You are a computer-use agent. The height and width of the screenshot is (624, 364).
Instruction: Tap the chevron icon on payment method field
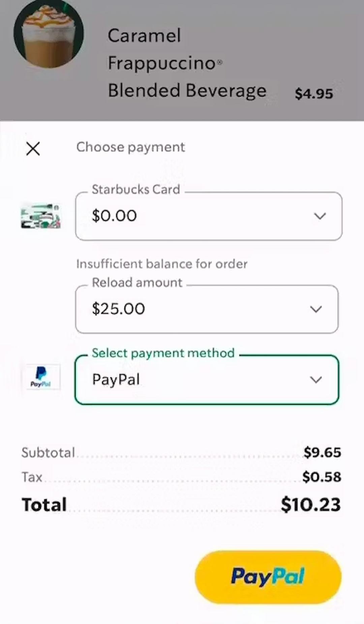(x=316, y=379)
